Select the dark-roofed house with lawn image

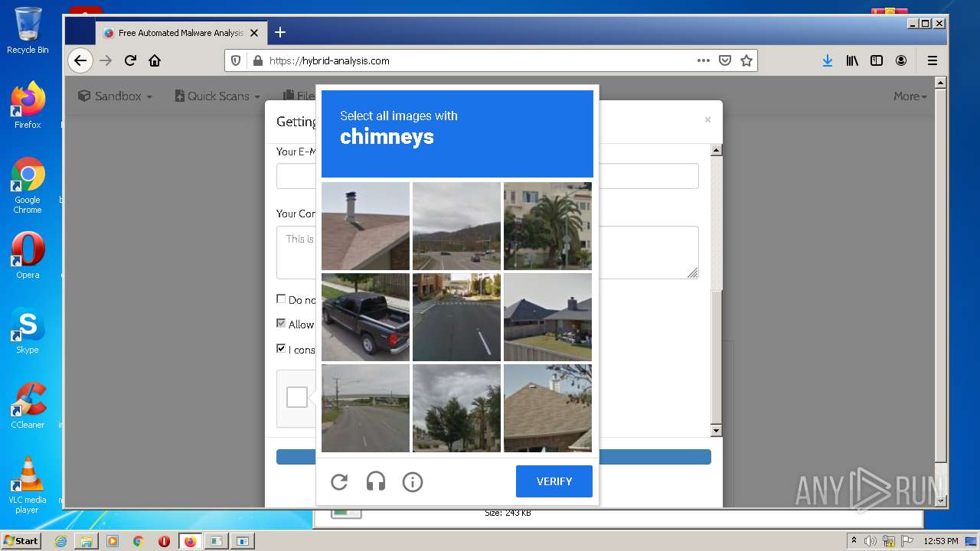click(x=547, y=317)
